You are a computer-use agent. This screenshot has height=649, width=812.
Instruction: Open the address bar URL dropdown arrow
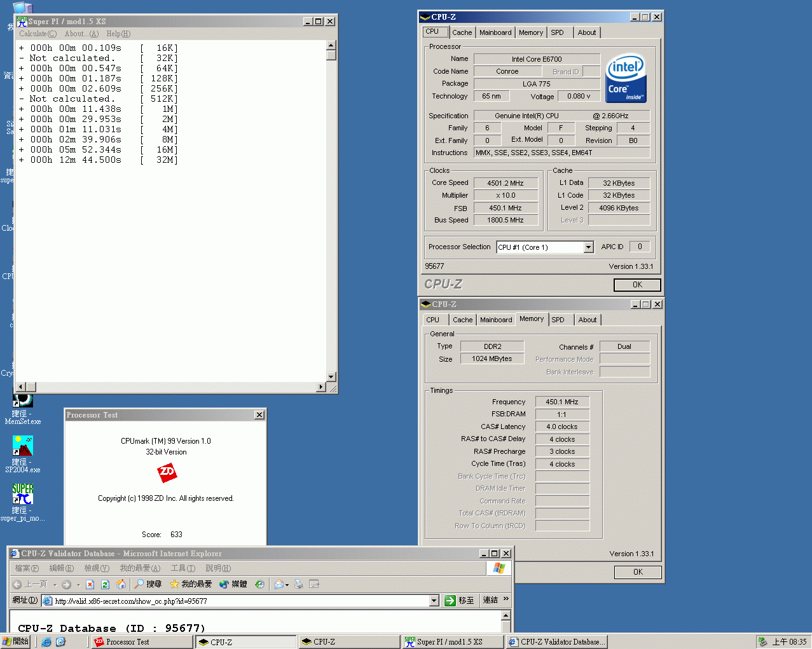point(434,601)
